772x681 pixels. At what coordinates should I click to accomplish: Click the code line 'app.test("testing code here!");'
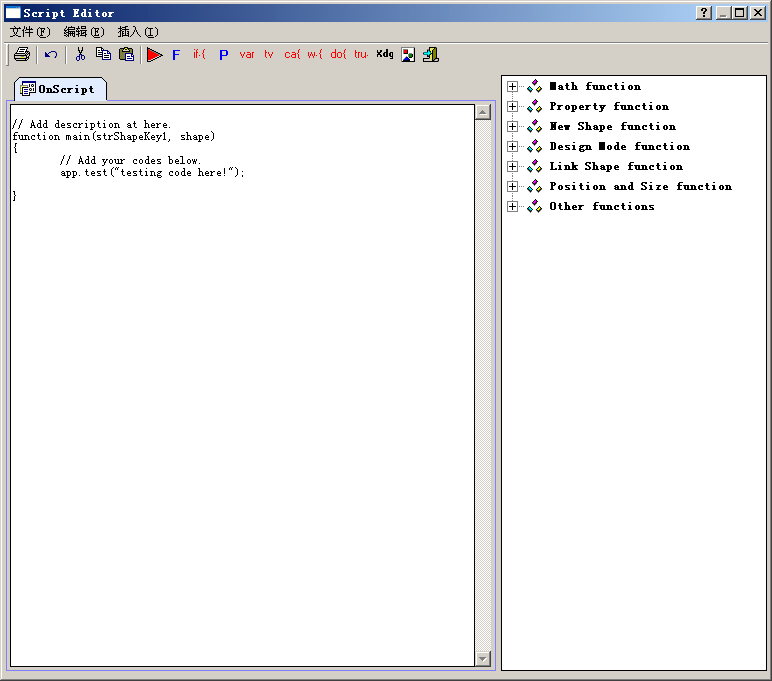[152, 173]
